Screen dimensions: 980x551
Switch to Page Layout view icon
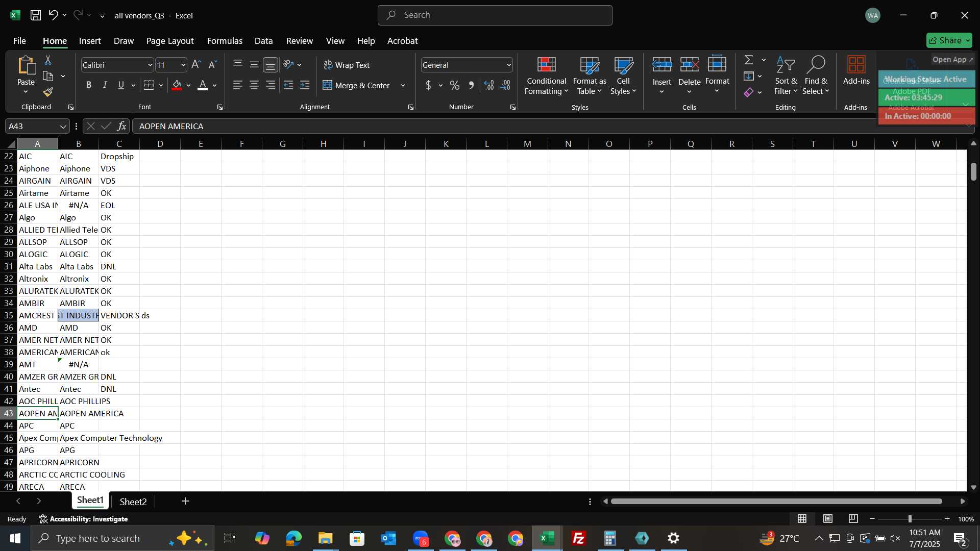pyautogui.click(x=827, y=519)
